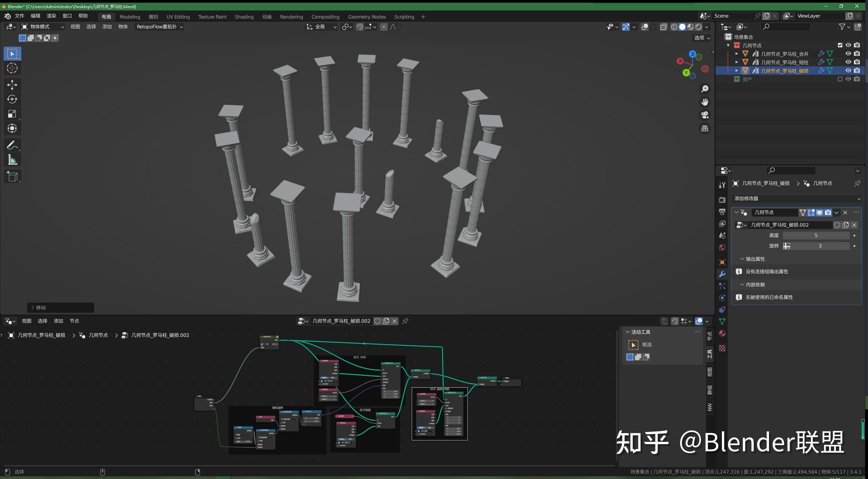Click the pan view hand icon
868x479 pixels.
(x=705, y=102)
